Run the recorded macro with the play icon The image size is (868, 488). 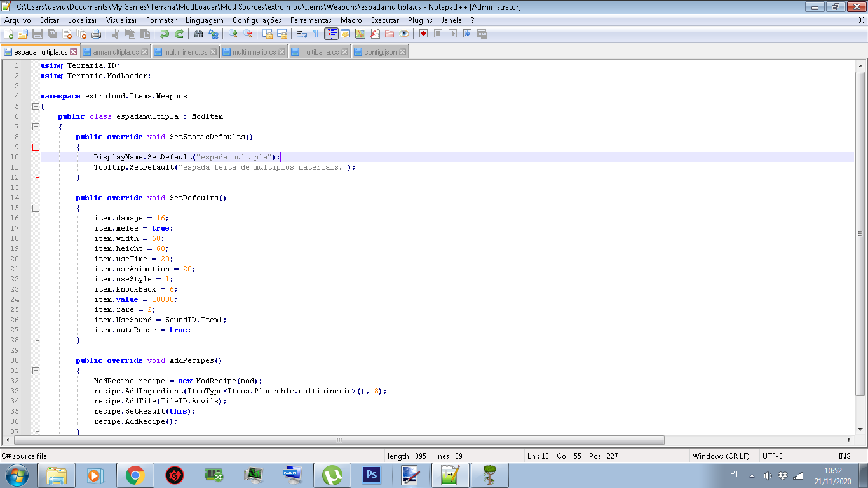[x=453, y=34]
